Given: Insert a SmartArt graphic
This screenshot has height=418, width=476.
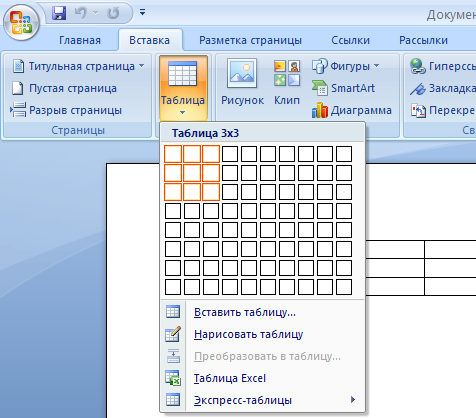Looking at the screenshot, I should tap(343, 88).
